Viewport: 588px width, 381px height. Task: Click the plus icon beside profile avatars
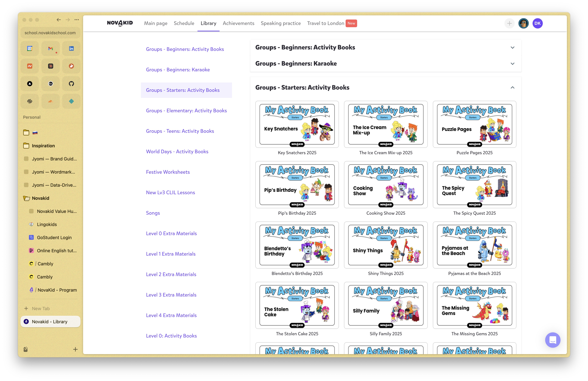point(509,24)
